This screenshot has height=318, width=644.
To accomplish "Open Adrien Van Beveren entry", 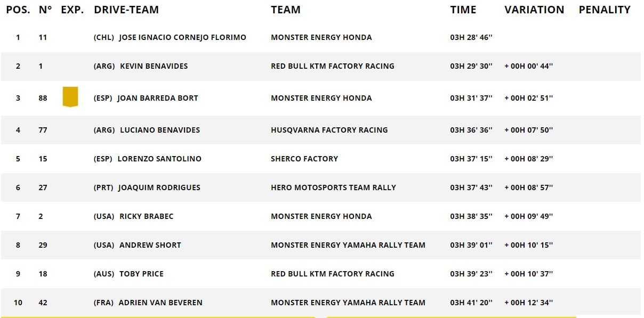I will point(160,303).
